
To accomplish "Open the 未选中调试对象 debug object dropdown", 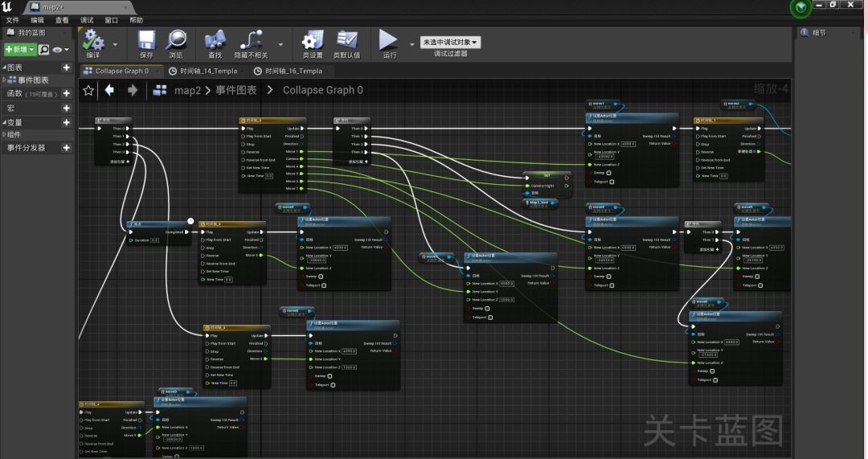I will pyautogui.click(x=450, y=42).
